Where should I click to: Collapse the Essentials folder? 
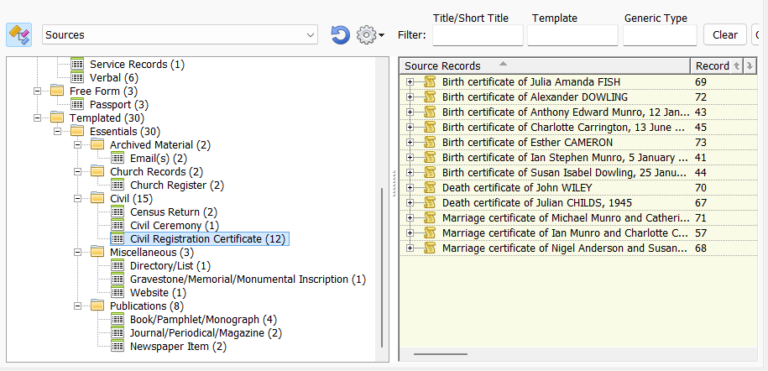[x=57, y=131]
